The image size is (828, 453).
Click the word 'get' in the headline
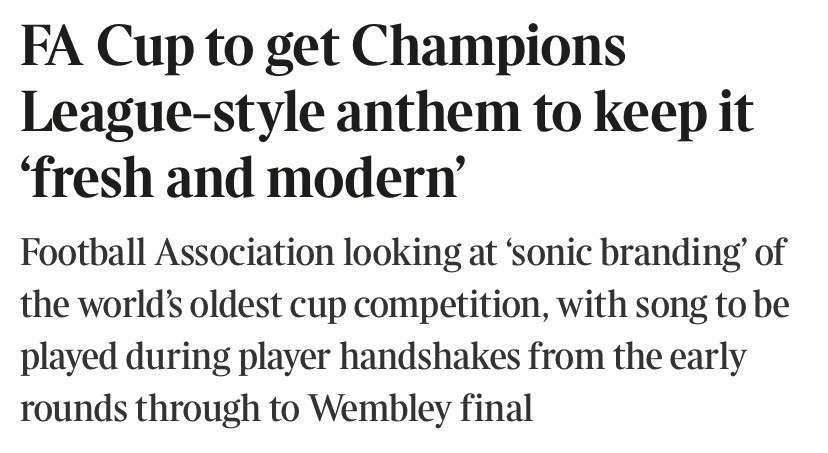point(298,49)
